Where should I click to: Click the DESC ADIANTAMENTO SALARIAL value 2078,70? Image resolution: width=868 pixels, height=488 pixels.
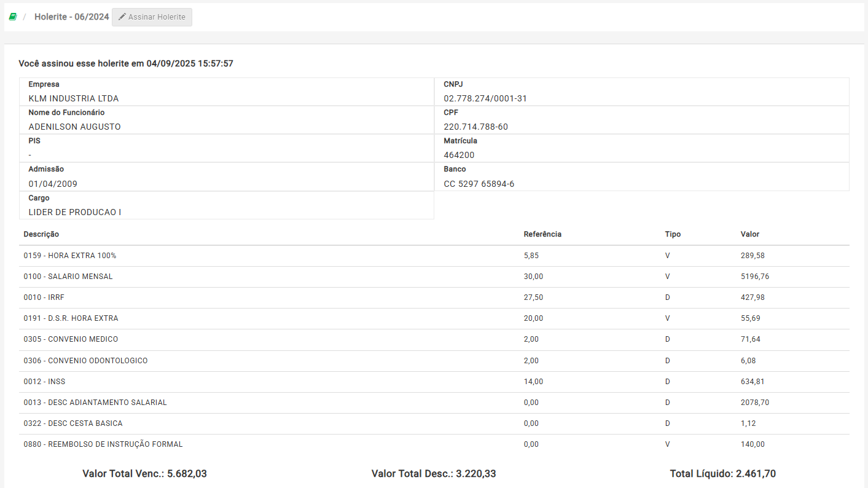tap(754, 403)
